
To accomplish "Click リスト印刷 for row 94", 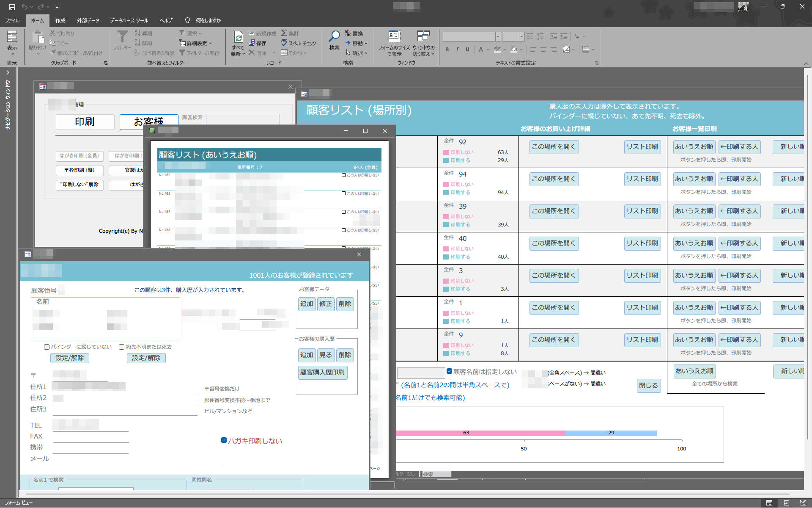I will coord(642,179).
